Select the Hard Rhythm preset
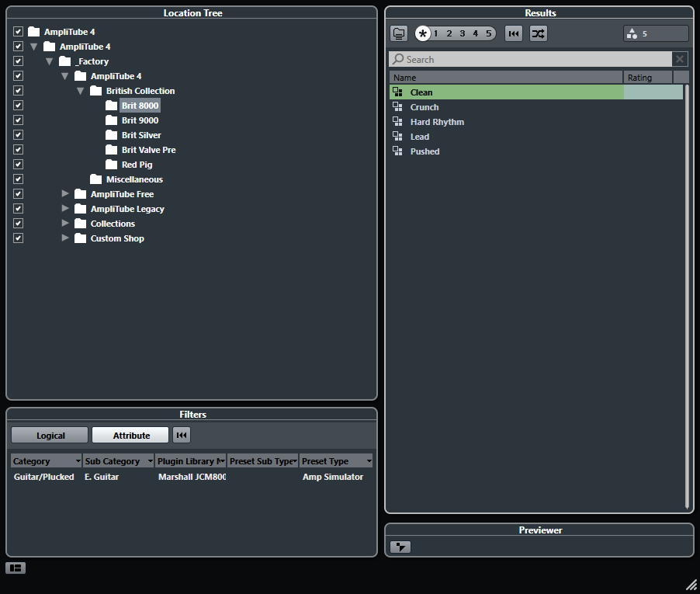700x594 pixels. pos(535,122)
